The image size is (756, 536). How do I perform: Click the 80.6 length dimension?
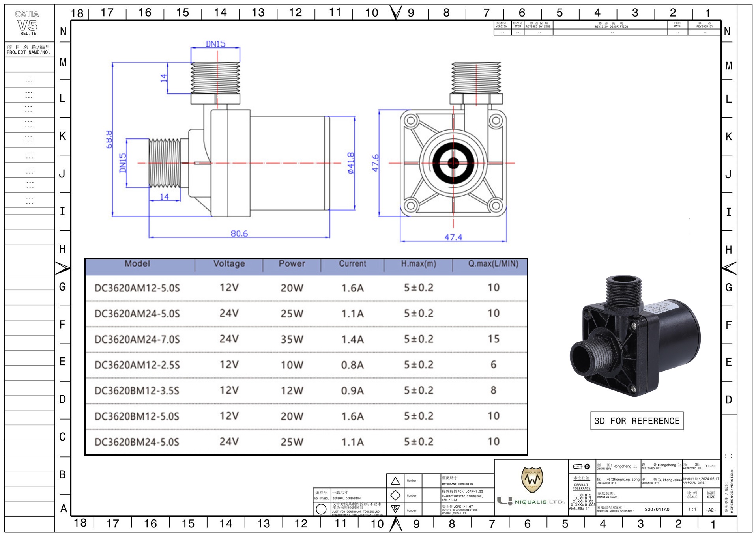pyautogui.click(x=239, y=233)
